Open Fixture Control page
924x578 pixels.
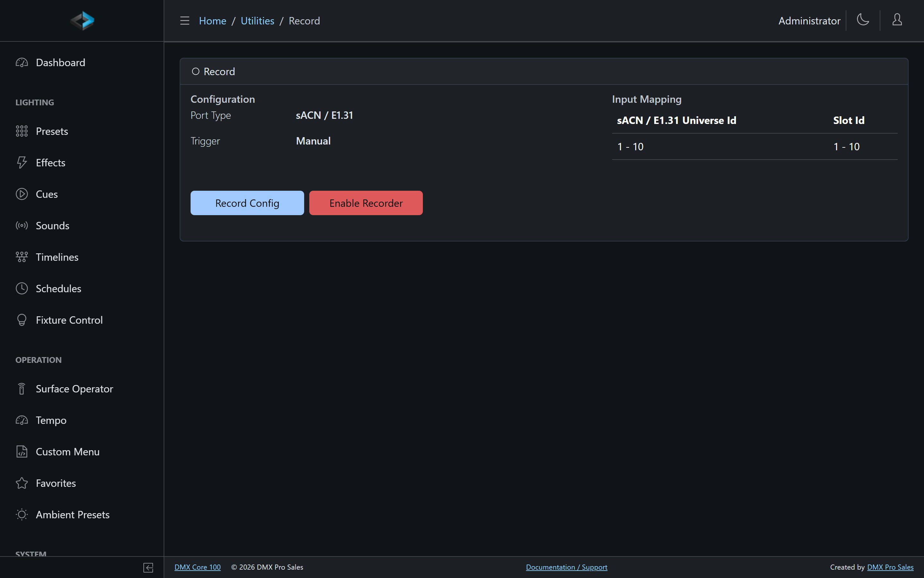click(x=82, y=320)
